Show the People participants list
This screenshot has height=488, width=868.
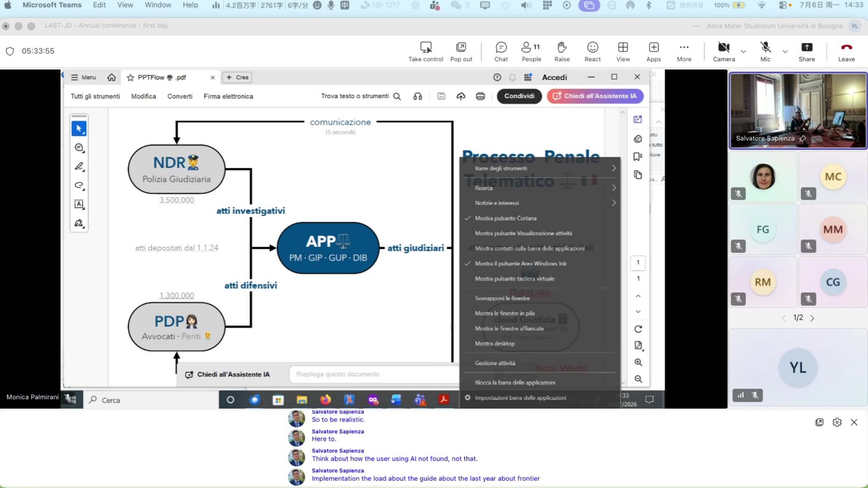(x=531, y=52)
